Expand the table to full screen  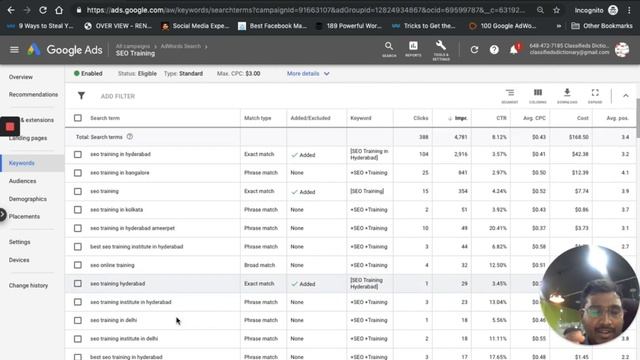coord(595,96)
